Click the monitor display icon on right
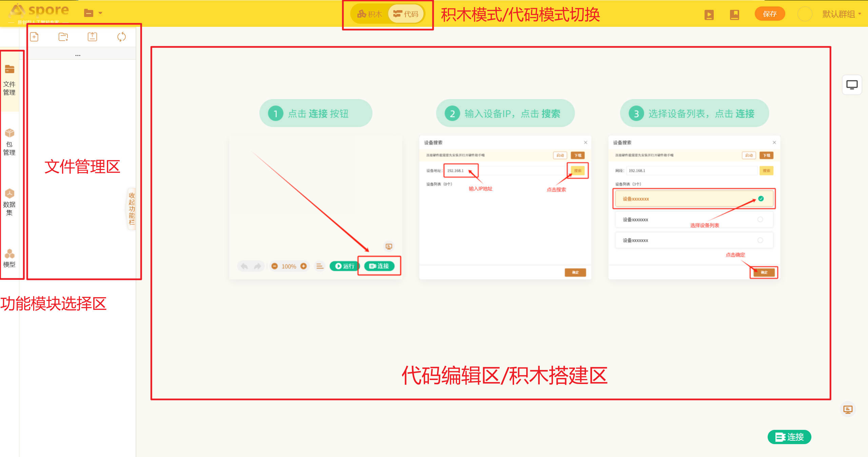This screenshot has width=868, height=457. click(x=852, y=85)
